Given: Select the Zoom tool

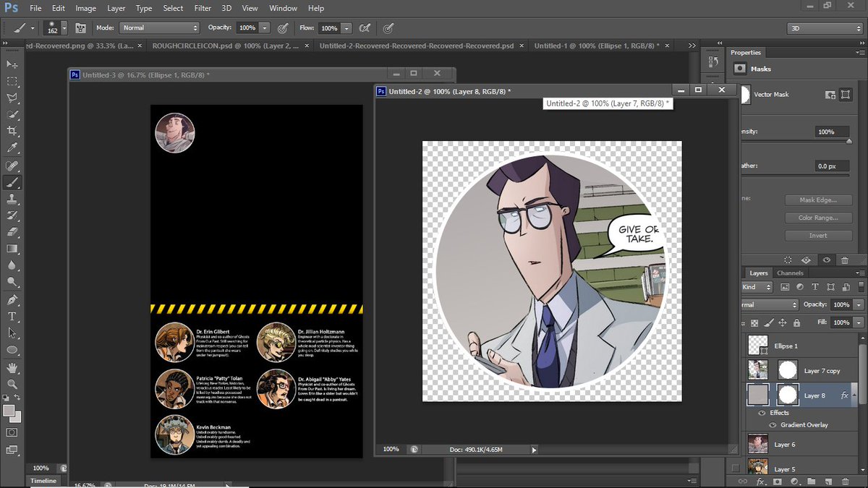Looking at the screenshot, I should pos(12,385).
